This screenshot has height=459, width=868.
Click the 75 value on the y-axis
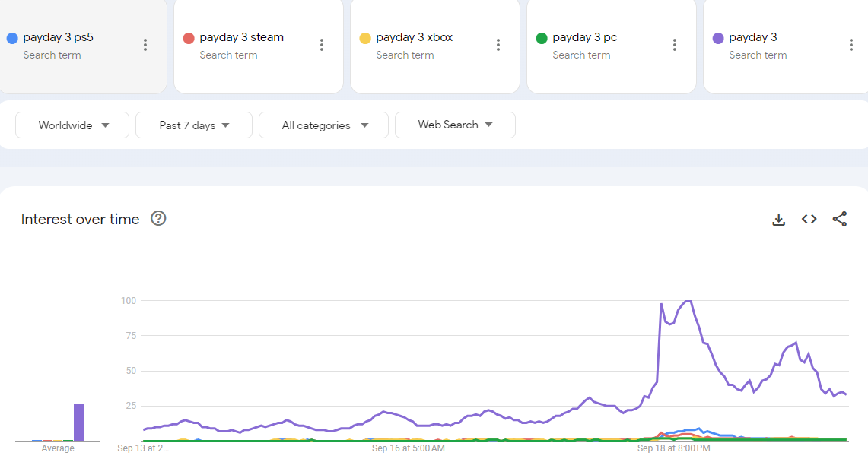coord(131,336)
